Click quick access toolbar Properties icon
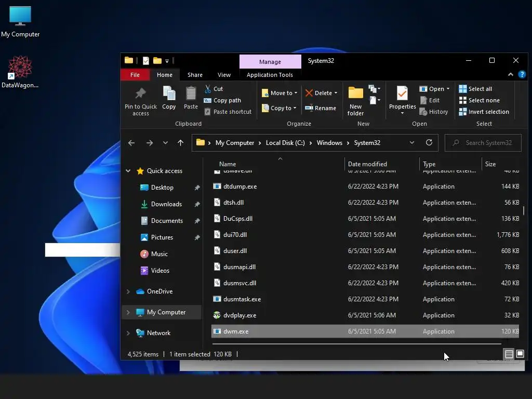Viewport: 532px width, 399px height. coord(146,61)
